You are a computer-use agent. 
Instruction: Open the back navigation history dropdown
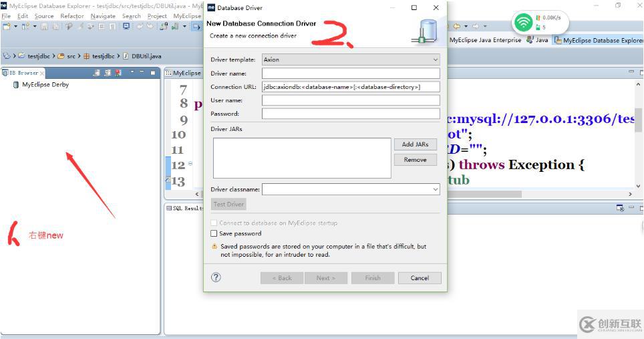click(466, 26)
